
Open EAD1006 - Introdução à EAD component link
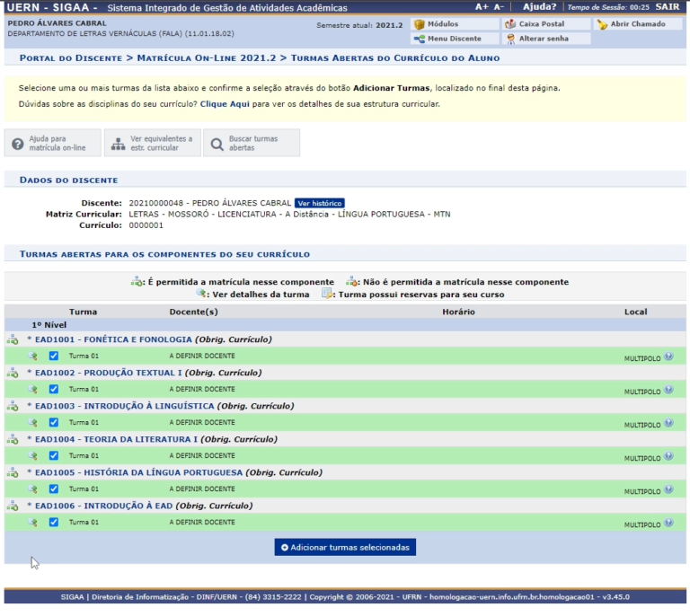pyautogui.click(x=104, y=506)
